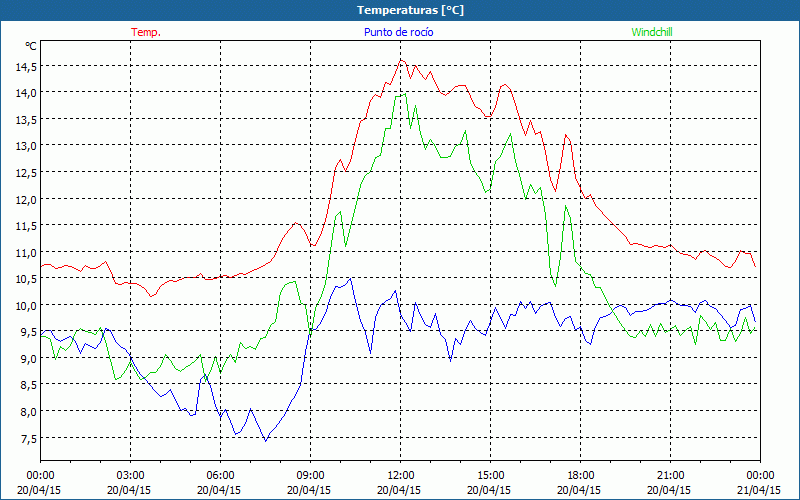Click the 13,5 y-axis value
The width and height of the screenshot is (800, 500).
[27, 120]
